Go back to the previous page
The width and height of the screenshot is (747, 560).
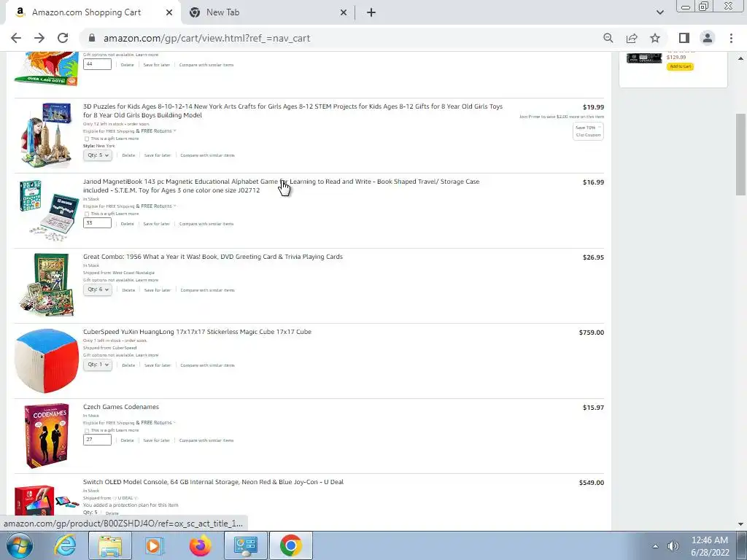[16, 38]
